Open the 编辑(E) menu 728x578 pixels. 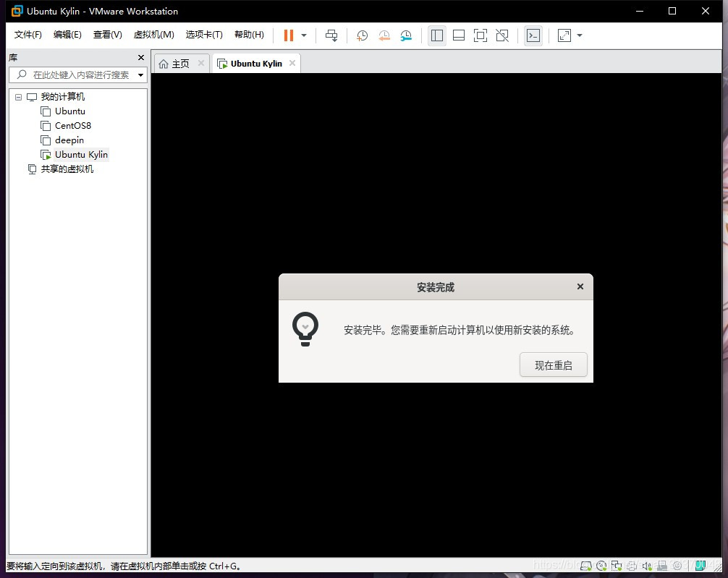[x=67, y=35]
